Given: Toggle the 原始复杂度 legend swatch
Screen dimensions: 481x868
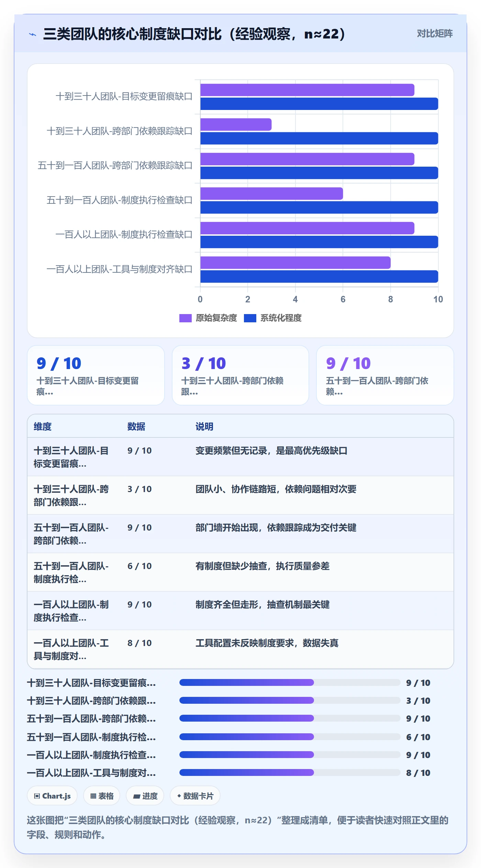Looking at the screenshot, I should 185,318.
